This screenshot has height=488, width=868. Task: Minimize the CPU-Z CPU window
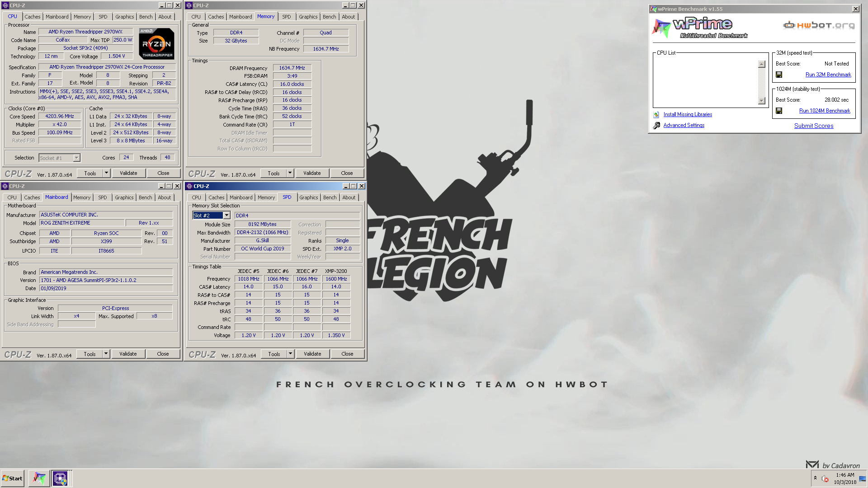click(x=162, y=5)
